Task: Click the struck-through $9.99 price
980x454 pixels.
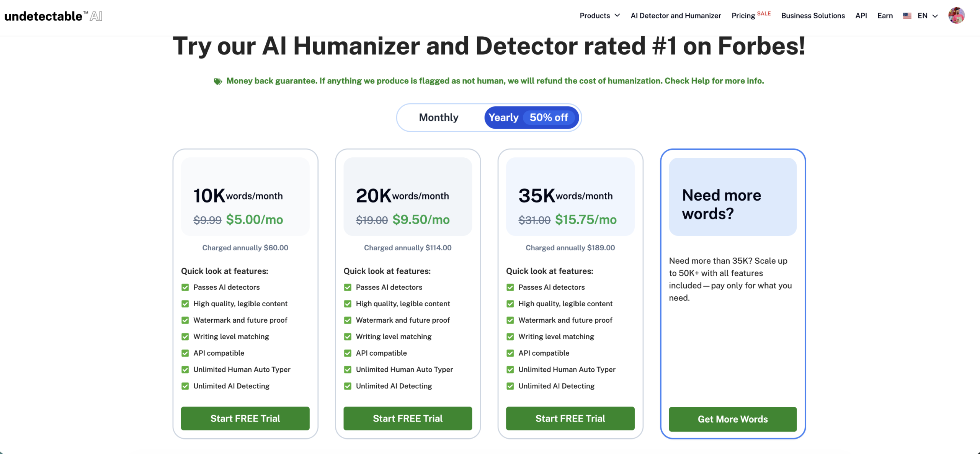Action: click(x=207, y=220)
